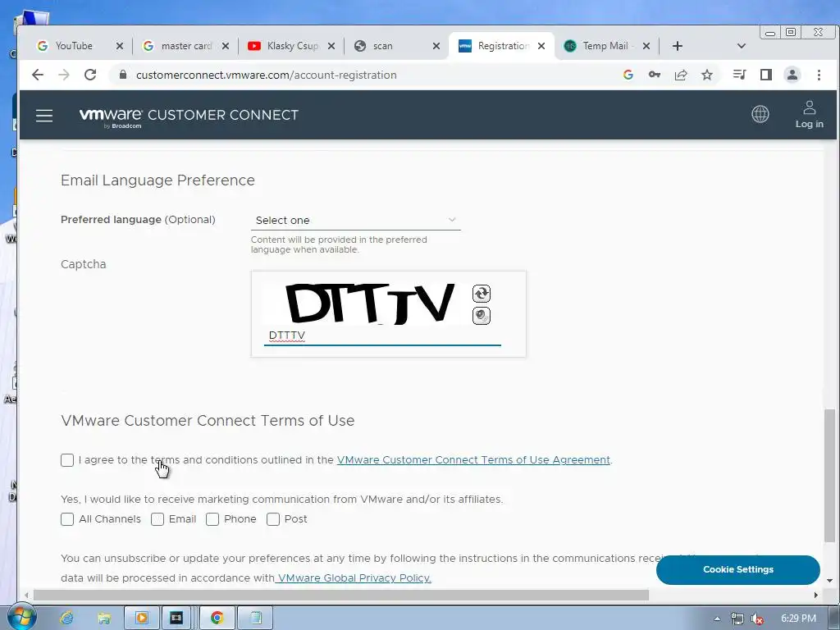
Task: Check the All Channels marketing box
Action: pyautogui.click(x=67, y=519)
